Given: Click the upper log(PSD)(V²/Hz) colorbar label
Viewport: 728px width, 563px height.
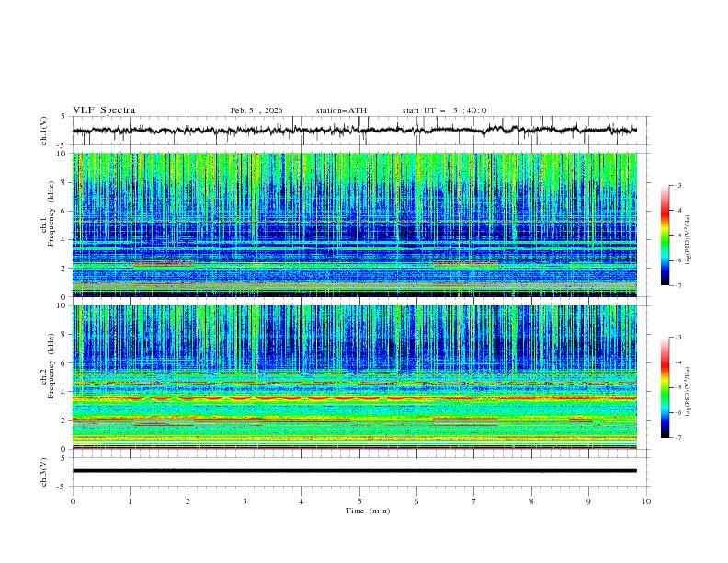Looking at the screenshot, I should click(688, 240).
